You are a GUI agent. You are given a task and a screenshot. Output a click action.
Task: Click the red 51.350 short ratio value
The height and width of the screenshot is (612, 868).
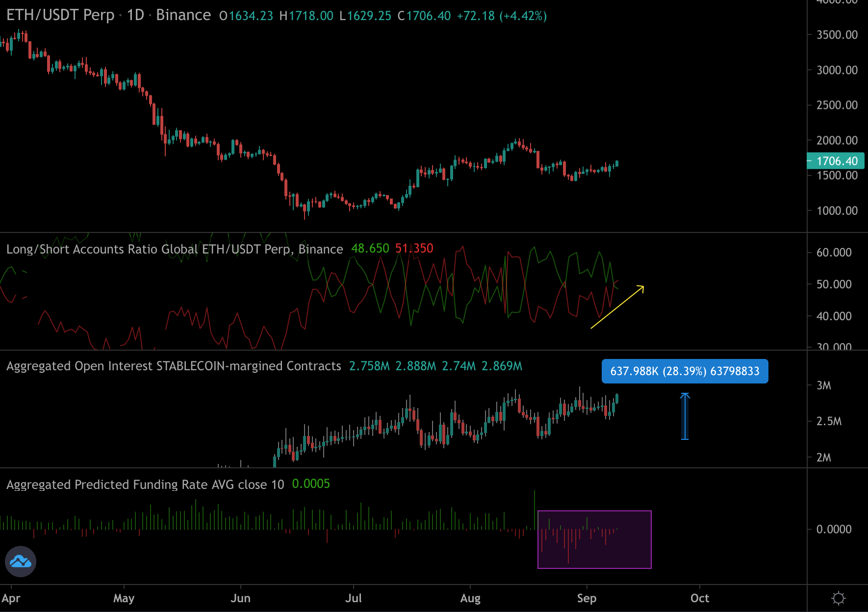pyautogui.click(x=414, y=249)
